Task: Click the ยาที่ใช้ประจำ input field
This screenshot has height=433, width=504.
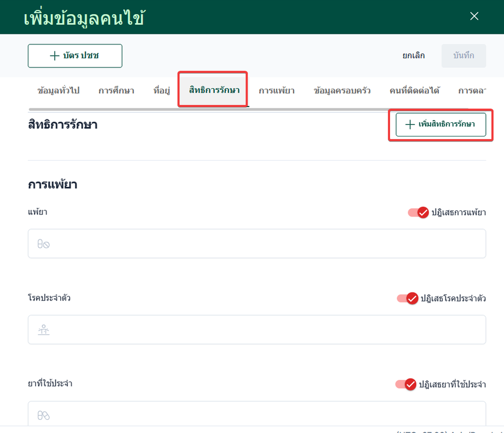Action: coord(257,413)
